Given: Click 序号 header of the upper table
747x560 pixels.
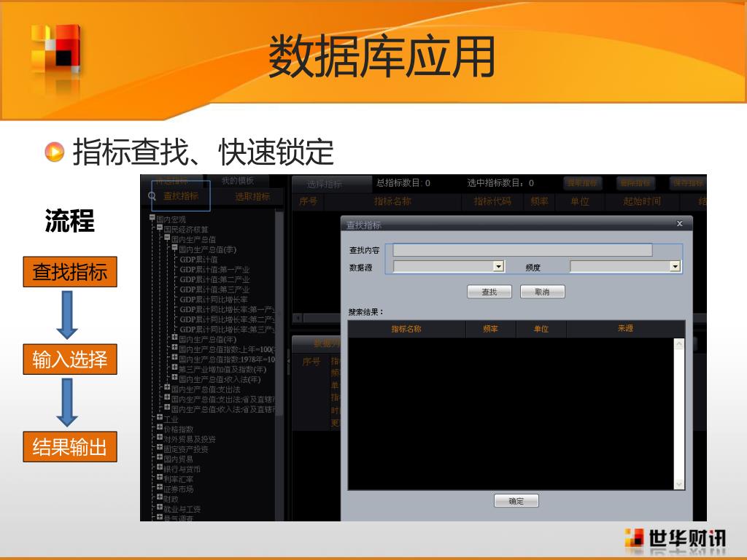Looking at the screenshot, I should tap(309, 201).
